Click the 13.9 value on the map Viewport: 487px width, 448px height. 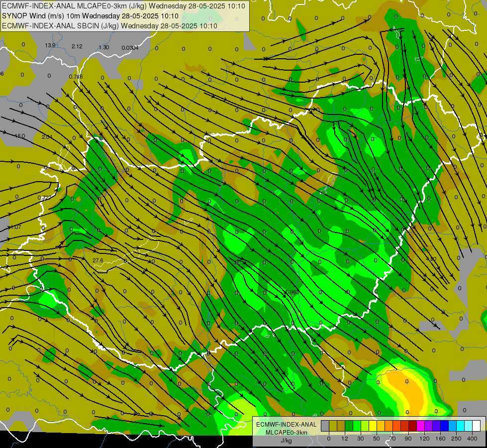coord(50,45)
